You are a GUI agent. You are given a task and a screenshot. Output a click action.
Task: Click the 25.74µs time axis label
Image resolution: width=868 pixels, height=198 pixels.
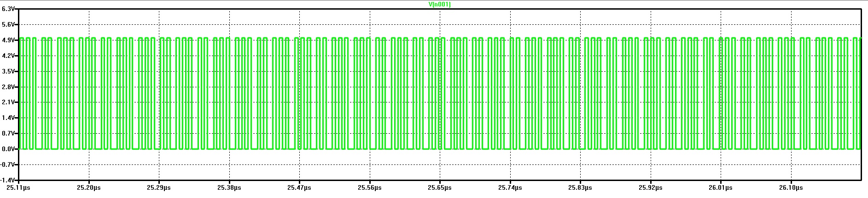[x=510, y=187]
